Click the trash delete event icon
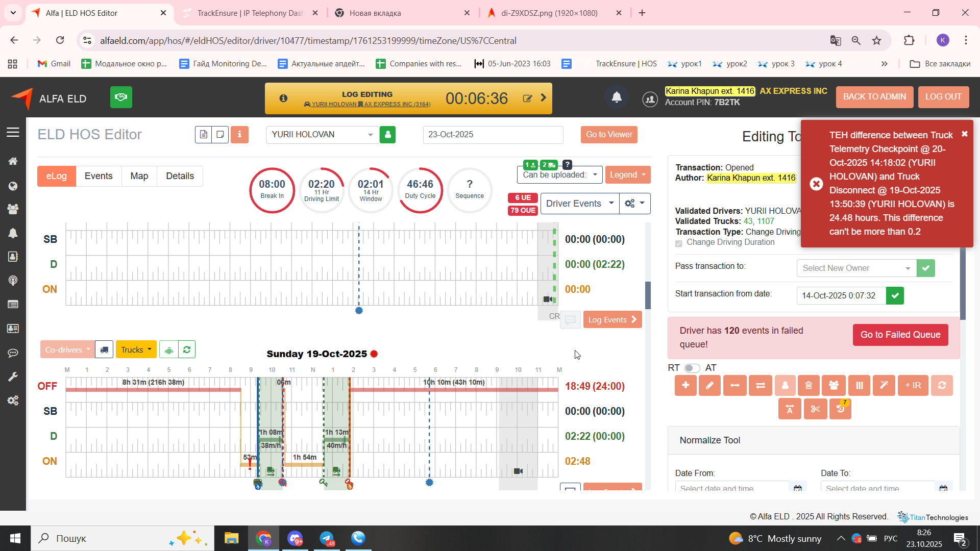Viewport: 980px width, 551px height. (x=808, y=386)
